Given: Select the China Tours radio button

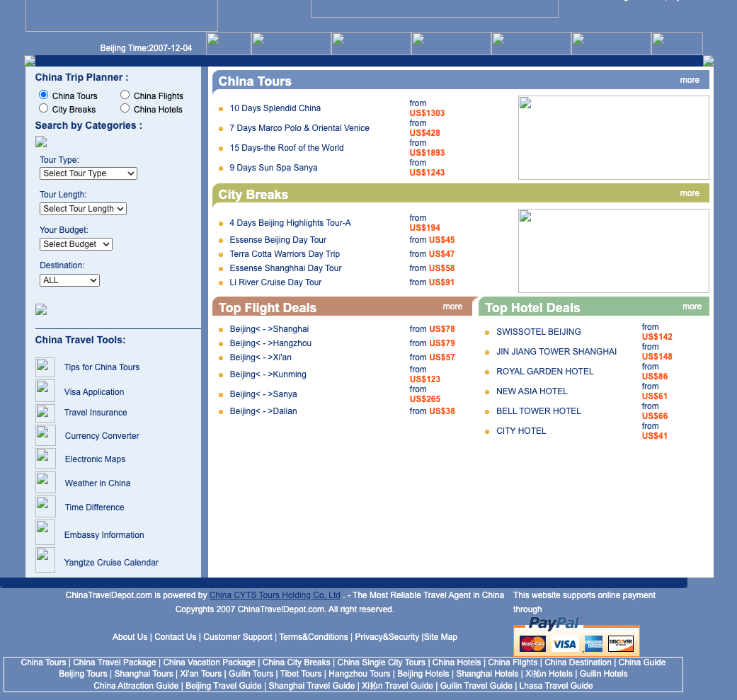Looking at the screenshot, I should click(44, 94).
